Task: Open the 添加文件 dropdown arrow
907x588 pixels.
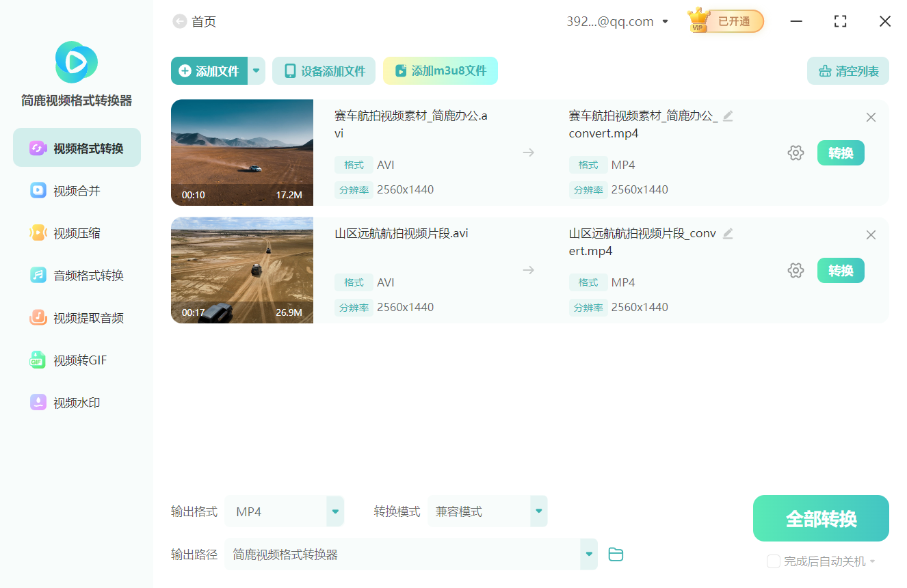Action: (256, 70)
